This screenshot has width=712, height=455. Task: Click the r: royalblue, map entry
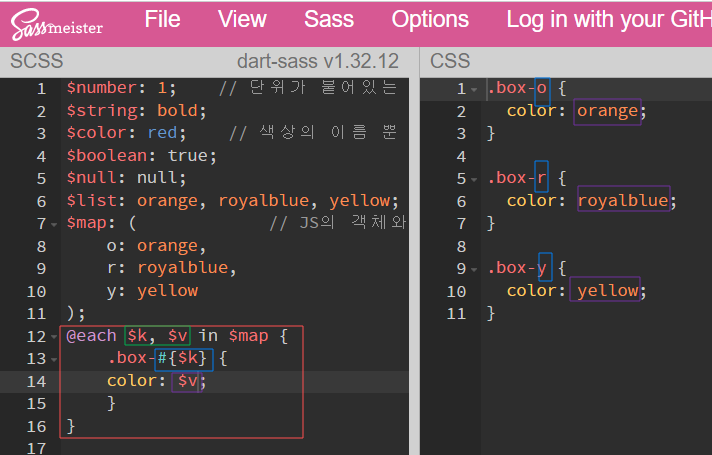172,268
